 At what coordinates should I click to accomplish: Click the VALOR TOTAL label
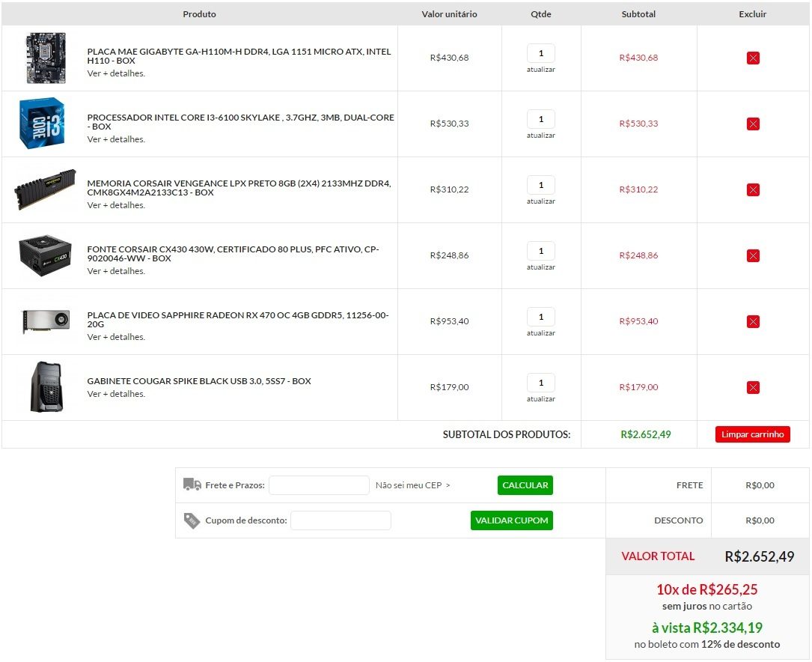pyautogui.click(x=658, y=556)
